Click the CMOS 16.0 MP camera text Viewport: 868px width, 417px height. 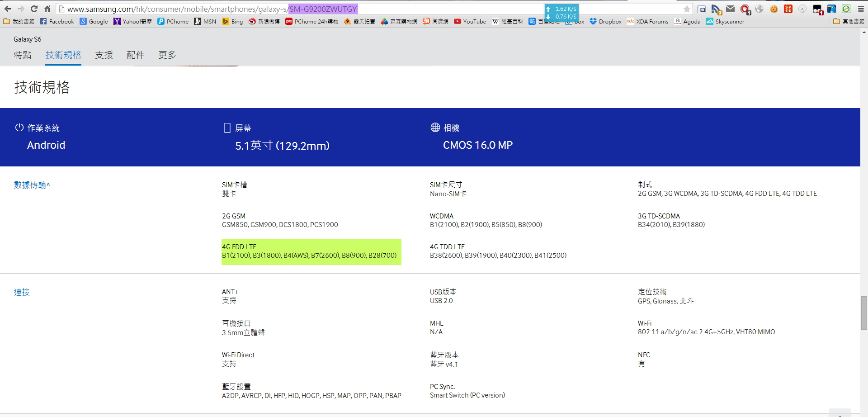[x=478, y=145]
